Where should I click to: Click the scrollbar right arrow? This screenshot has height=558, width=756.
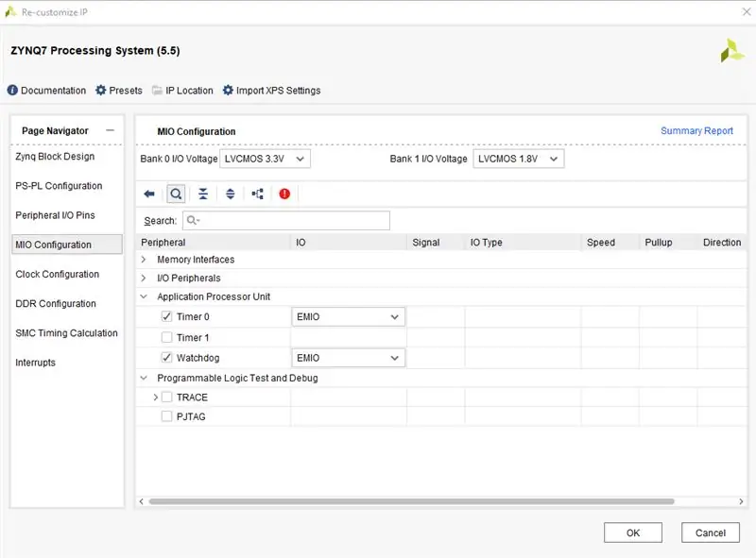click(x=741, y=501)
